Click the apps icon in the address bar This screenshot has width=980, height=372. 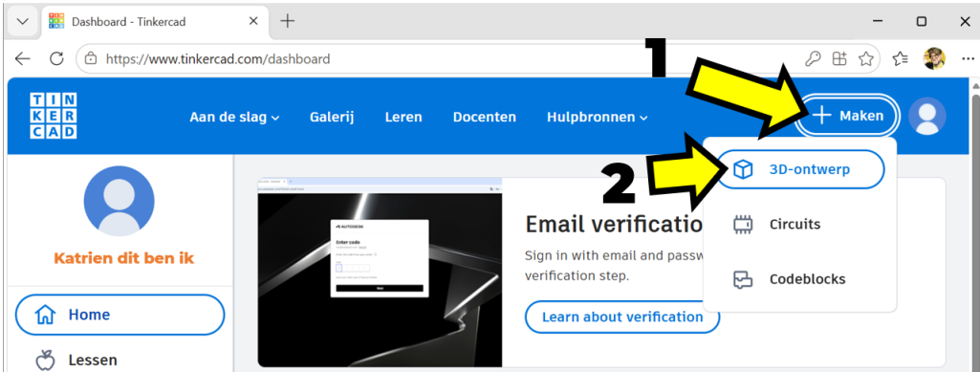[839, 58]
